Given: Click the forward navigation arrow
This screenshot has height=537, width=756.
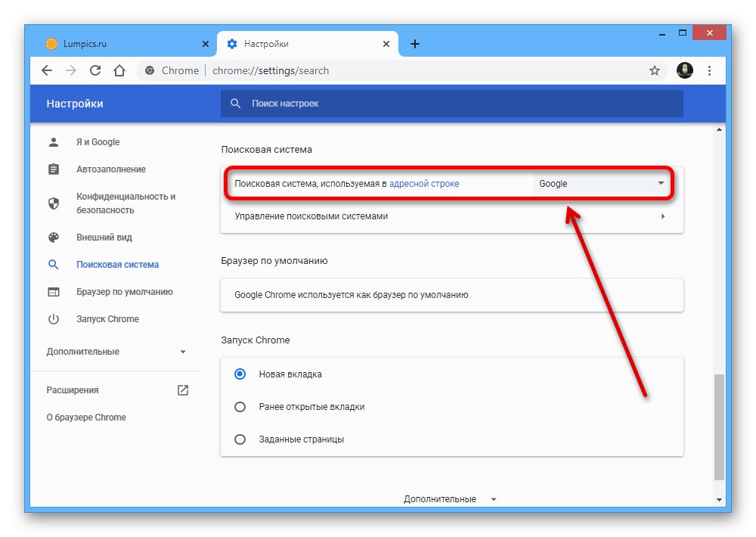Looking at the screenshot, I should 71,70.
